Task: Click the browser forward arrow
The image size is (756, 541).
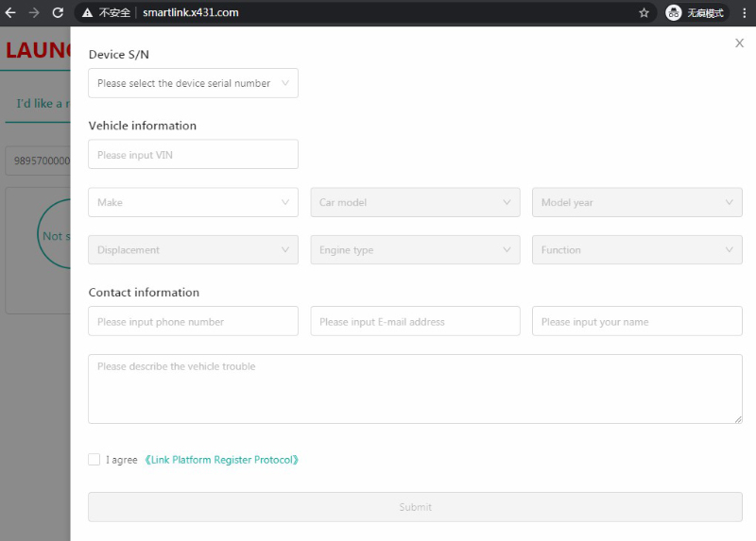Action: 34,12
